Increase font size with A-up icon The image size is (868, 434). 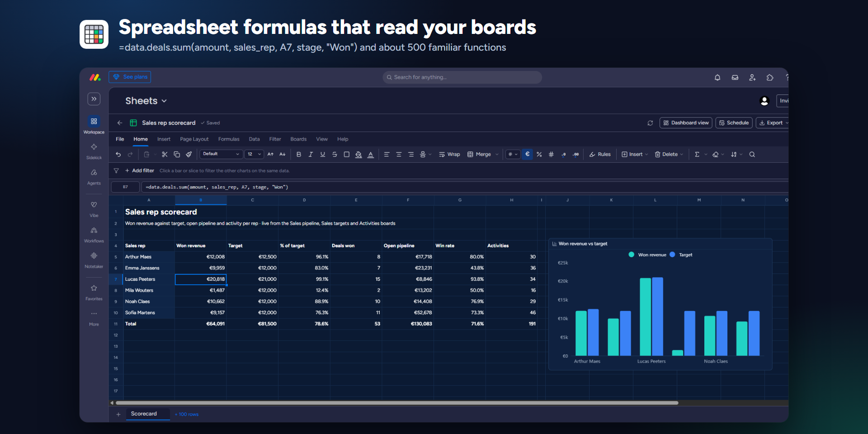coord(270,155)
